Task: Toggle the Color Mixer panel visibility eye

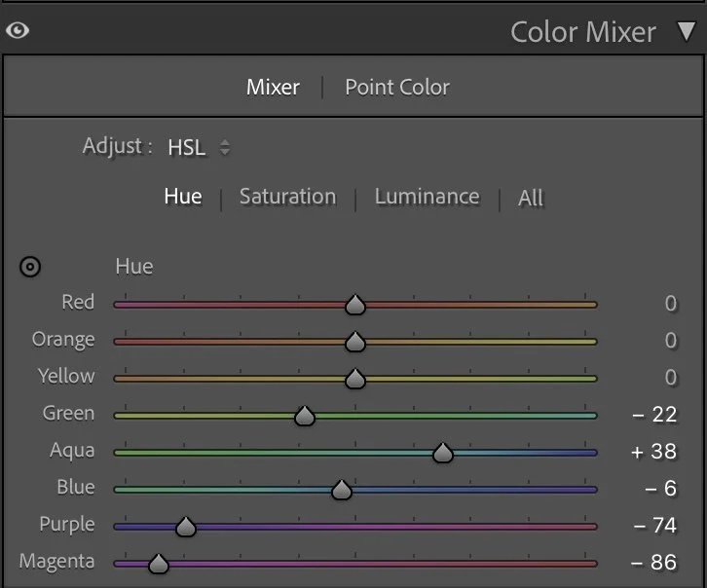Action: 18,30
